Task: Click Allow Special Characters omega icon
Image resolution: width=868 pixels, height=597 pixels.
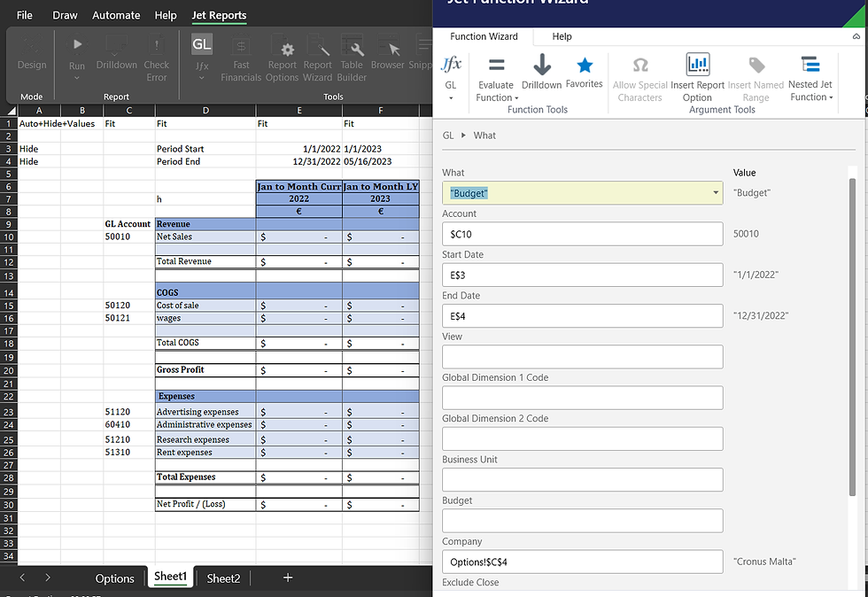Action: 639,65
